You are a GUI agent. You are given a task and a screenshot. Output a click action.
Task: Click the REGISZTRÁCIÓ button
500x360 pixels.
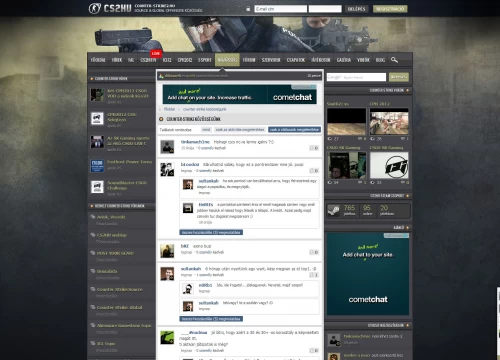coord(390,9)
